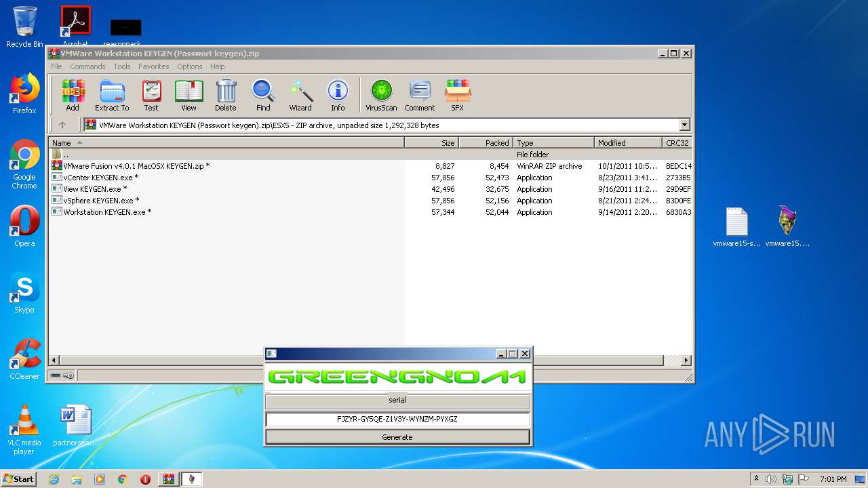Viewport: 868px width, 488px height.
Task: Open the File menu
Action: pyautogui.click(x=56, y=66)
